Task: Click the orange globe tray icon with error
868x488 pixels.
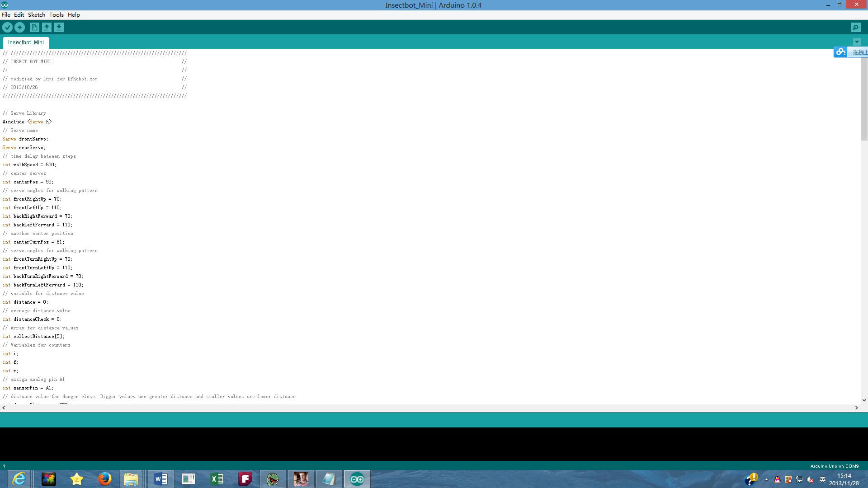Action: (788, 480)
